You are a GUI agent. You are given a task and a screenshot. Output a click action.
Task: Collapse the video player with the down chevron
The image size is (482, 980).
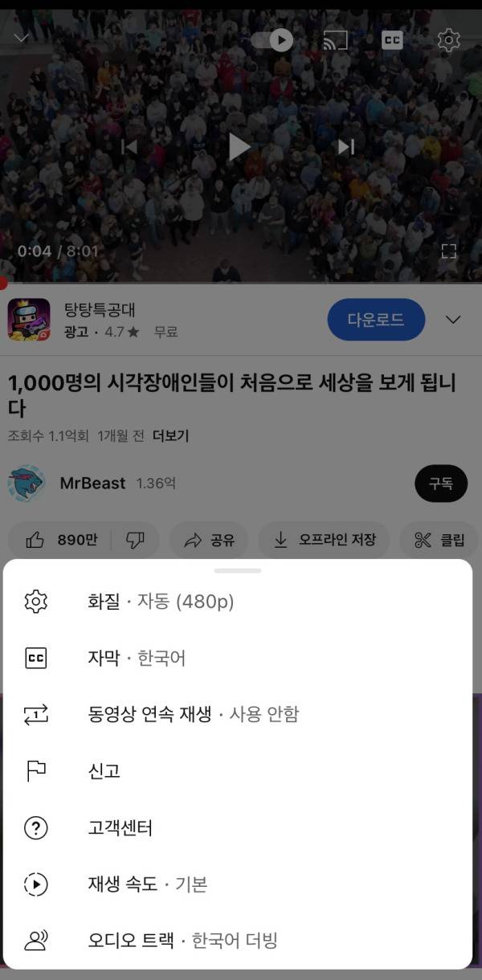22,38
